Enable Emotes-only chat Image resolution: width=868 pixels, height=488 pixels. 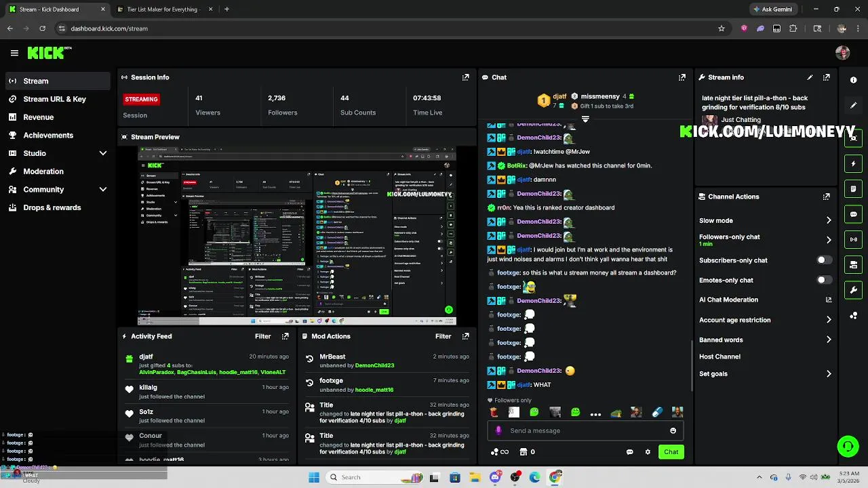pyautogui.click(x=823, y=280)
